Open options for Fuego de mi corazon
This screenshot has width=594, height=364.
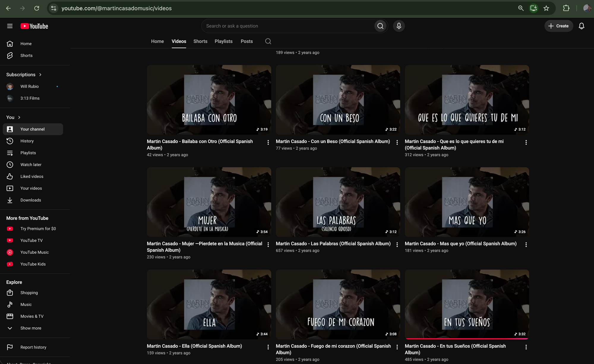coord(397,347)
